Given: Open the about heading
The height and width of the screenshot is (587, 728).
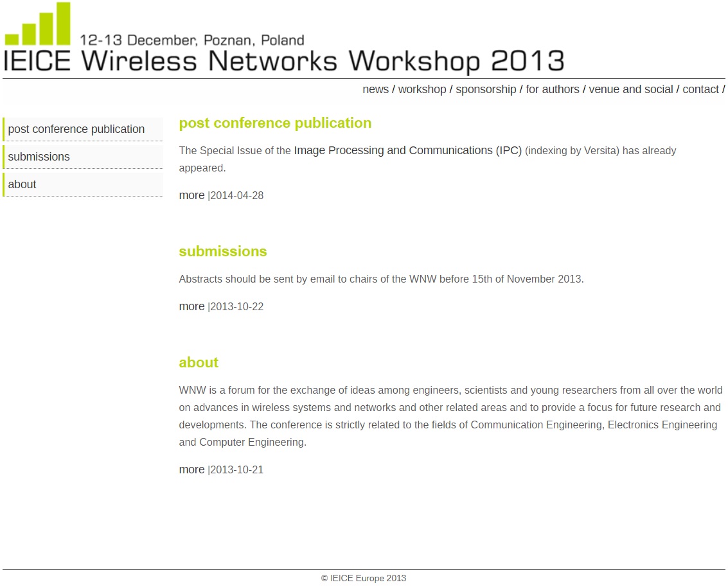Looking at the screenshot, I should (x=199, y=363).
